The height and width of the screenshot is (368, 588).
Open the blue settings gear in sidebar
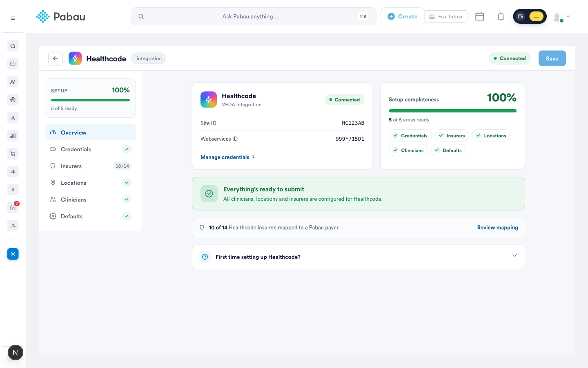(x=13, y=254)
